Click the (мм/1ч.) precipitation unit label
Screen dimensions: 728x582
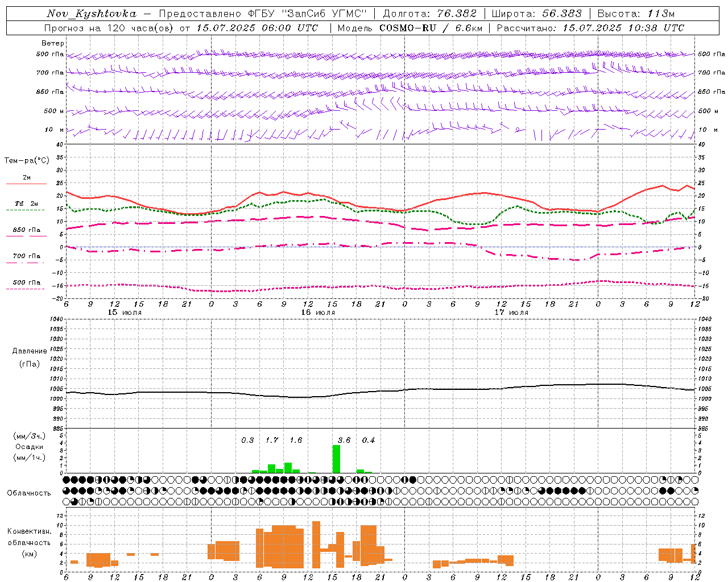point(29,458)
